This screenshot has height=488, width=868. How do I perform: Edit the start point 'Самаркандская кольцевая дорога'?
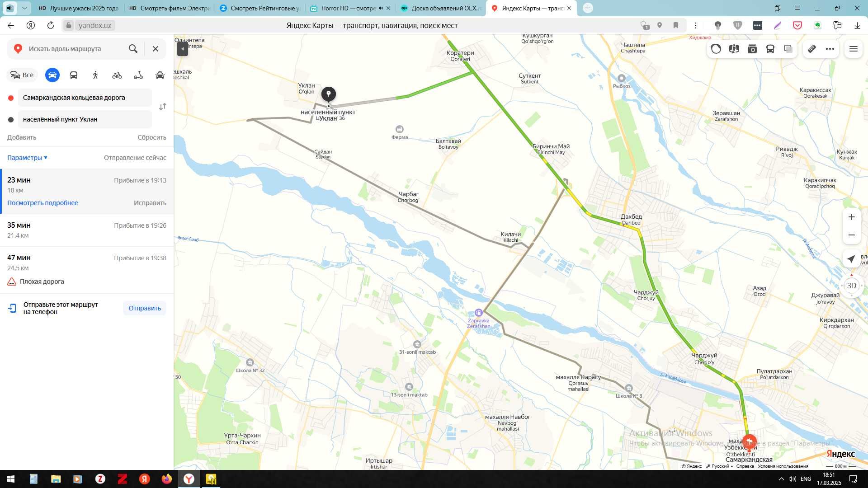pos(85,98)
